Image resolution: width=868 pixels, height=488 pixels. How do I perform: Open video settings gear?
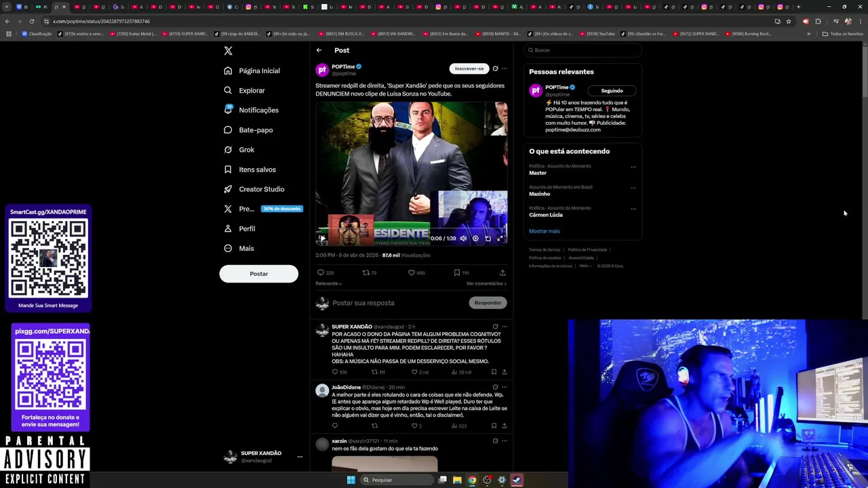coord(475,239)
